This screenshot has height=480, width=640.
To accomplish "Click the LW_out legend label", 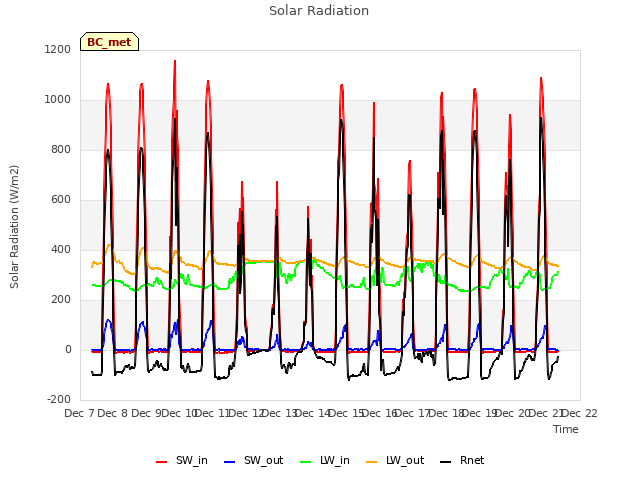I will click(x=405, y=460).
